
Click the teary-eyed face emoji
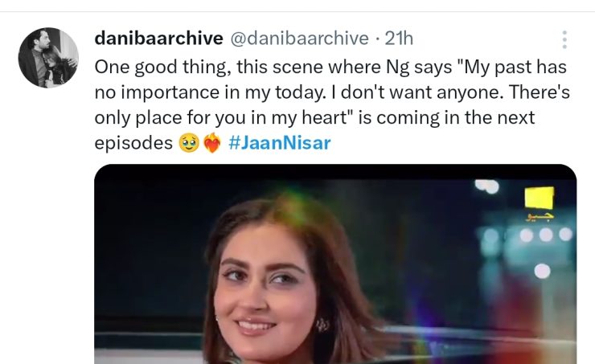[x=191, y=143]
